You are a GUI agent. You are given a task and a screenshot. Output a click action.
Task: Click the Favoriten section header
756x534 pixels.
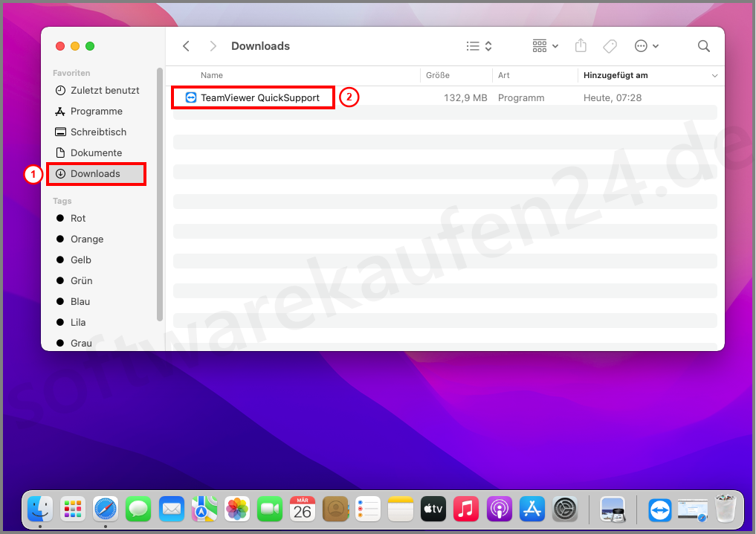coord(71,73)
